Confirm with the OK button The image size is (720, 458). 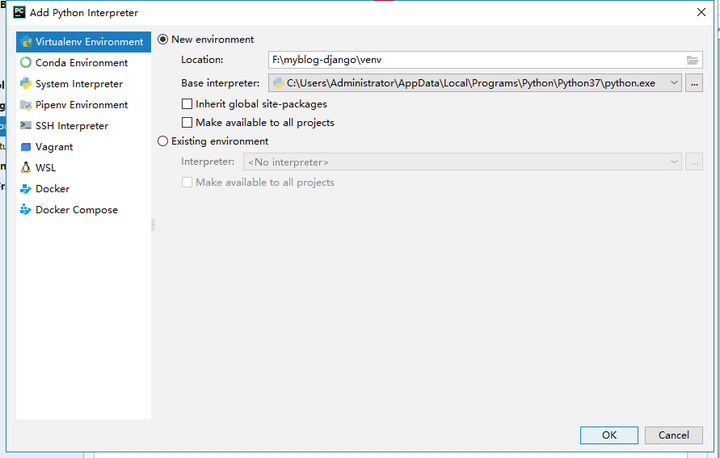point(609,435)
